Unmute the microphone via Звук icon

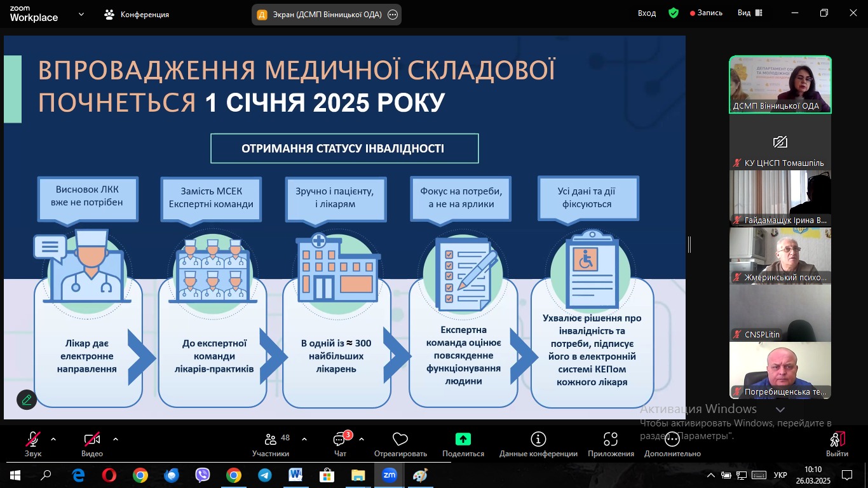coord(33,439)
